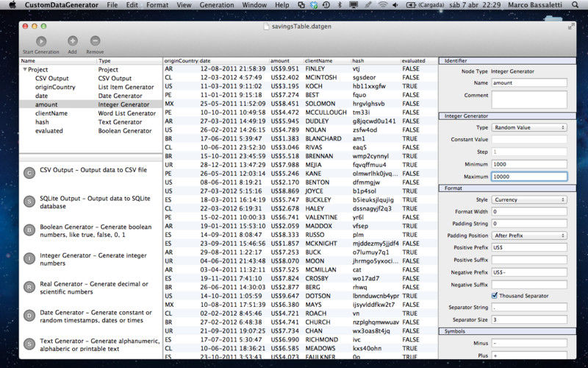Viewport: 588px width, 368px height.
Task: Open the Style dropdown showing Currency
Action: point(529,199)
